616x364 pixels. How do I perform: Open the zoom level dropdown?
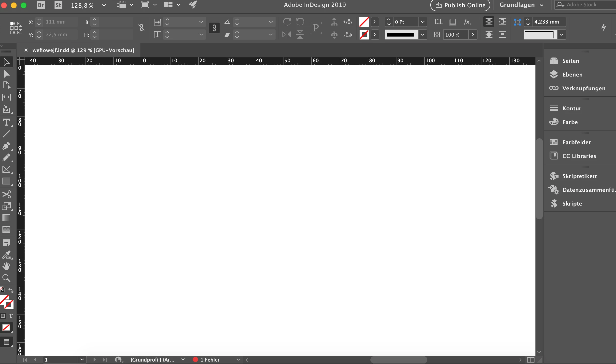pyautogui.click(x=104, y=5)
